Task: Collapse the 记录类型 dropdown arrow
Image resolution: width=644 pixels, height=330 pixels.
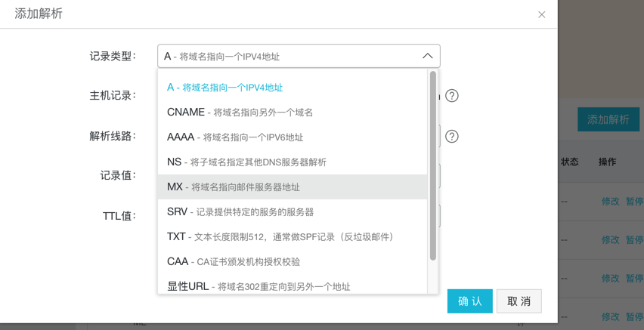Action: pos(427,57)
